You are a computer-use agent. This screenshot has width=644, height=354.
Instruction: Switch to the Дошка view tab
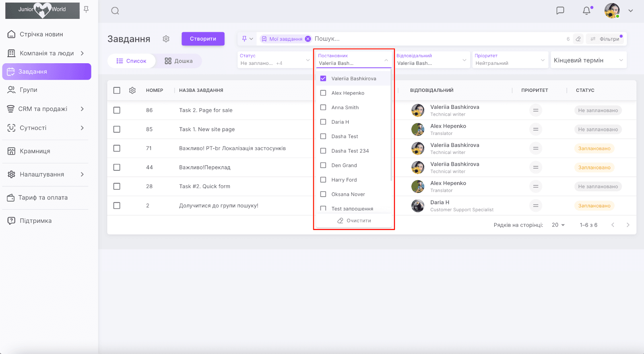(x=179, y=61)
